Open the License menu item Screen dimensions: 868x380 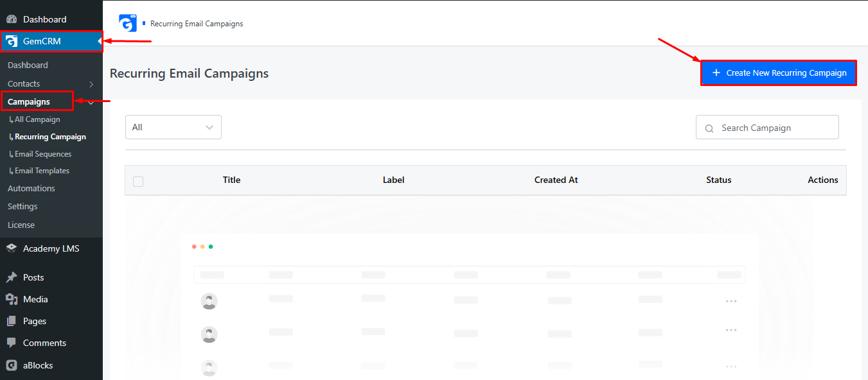(x=21, y=225)
